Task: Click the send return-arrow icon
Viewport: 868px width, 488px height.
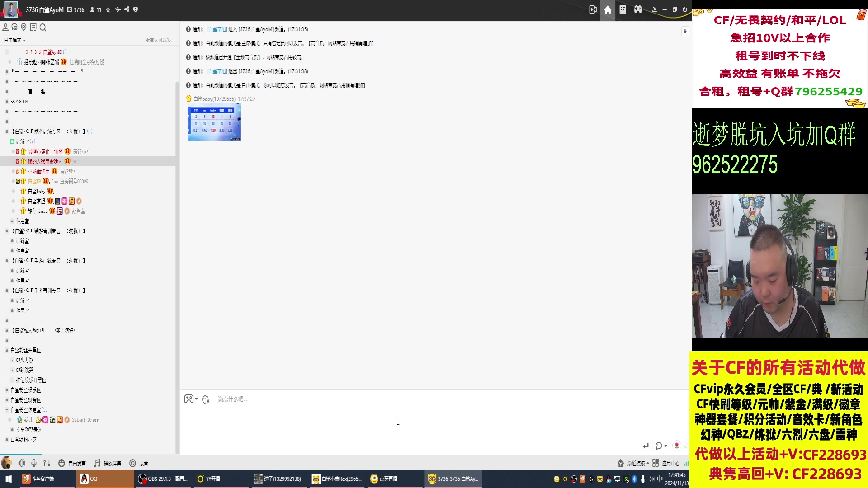Action: click(646, 446)
